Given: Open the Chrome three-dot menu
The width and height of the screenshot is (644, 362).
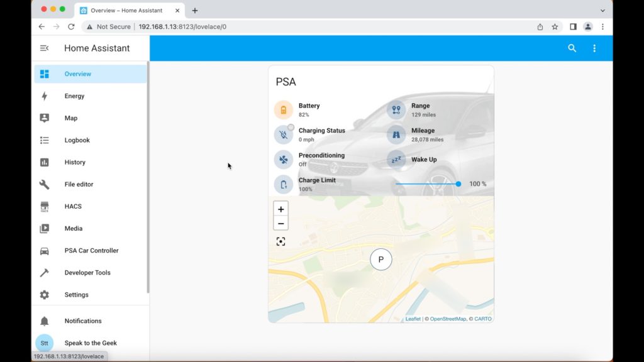Looking at the screenshot, I should [603, 26].
